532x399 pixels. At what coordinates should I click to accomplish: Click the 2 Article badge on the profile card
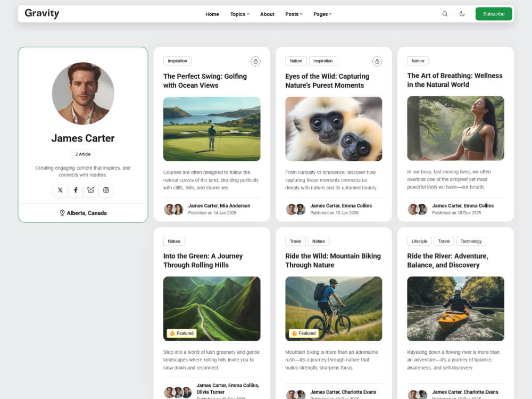[82, 154]
